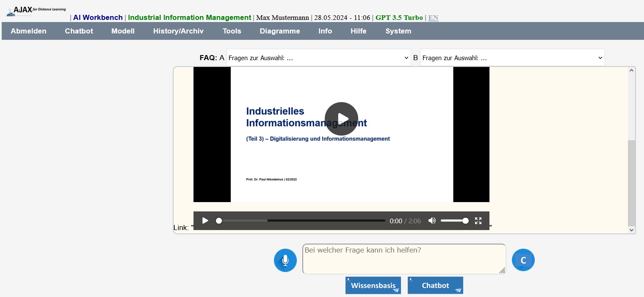This screenshot has height=297, width=644.
Task: Click the Chatbot send button below input
Action: [x=435, y=286]
